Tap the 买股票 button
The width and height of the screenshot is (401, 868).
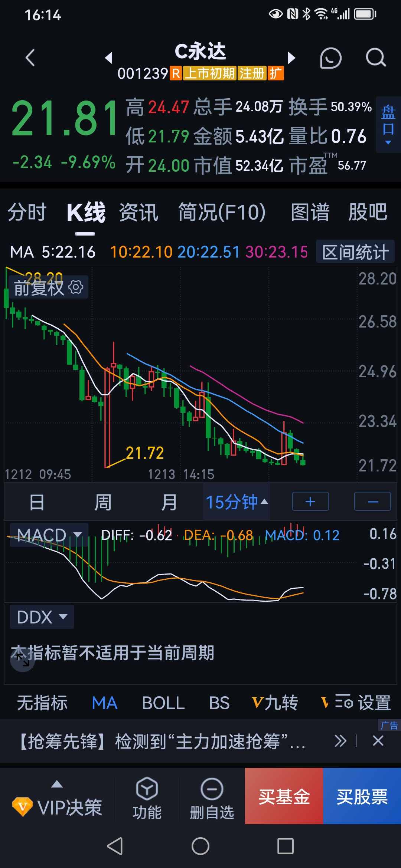[362, 796]
